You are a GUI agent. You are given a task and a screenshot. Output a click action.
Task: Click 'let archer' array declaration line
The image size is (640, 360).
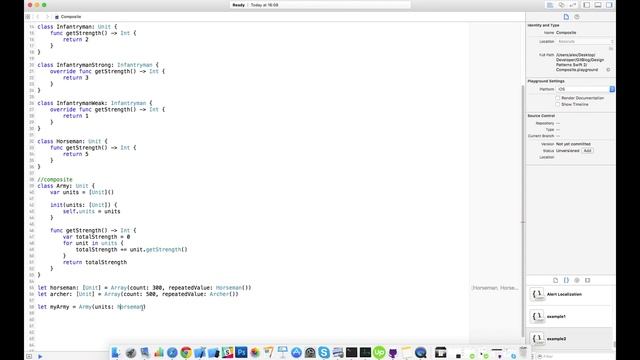click(138, 294)
